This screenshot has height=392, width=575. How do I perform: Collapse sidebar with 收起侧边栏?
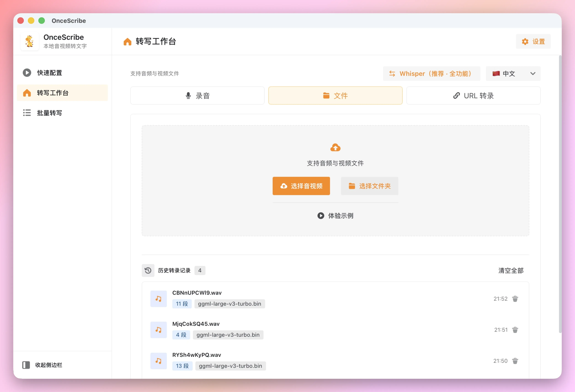coord(42,365)
